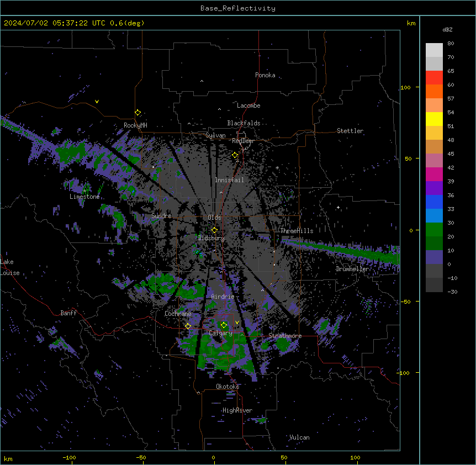Click the slate purple 0-10 dBZ legend swatch
This screenshot has height=465, width=476.
pos(434,257)
